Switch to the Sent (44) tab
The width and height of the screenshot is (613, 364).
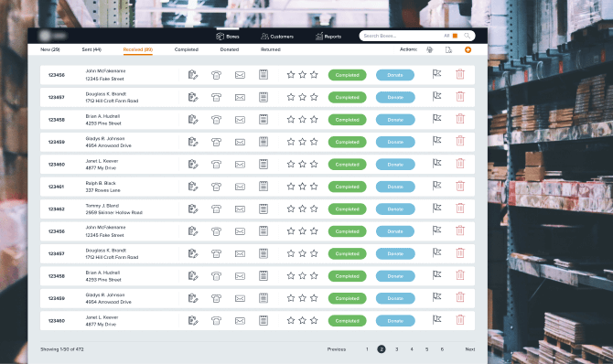[91, 49]
